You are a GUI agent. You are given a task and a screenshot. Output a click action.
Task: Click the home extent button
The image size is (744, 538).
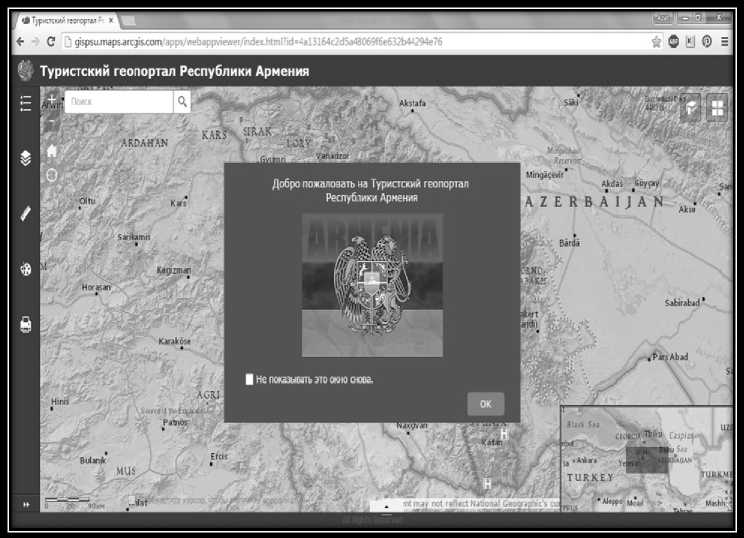click(x=52, y=151)
